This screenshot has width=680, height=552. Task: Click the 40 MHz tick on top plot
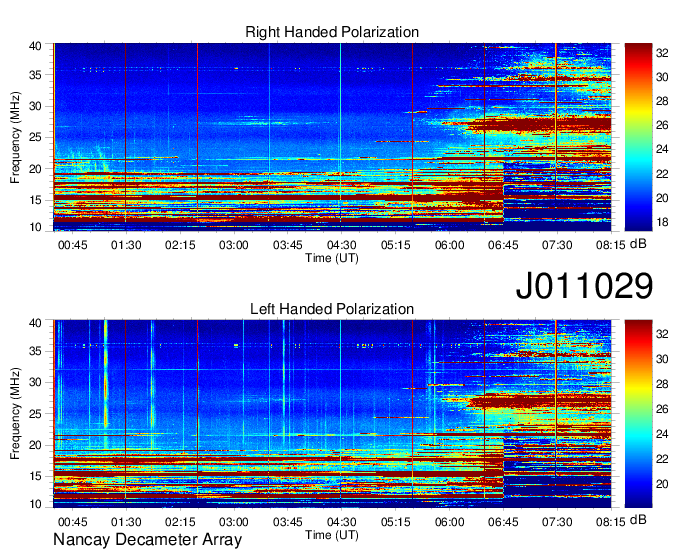point(35,46)
